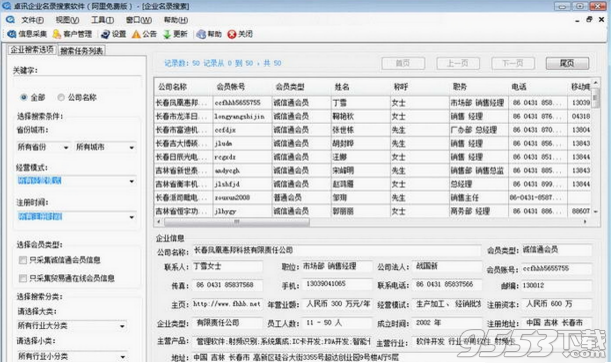Click the 企业类型 field 有限责任公司

[x=227, y=323]
